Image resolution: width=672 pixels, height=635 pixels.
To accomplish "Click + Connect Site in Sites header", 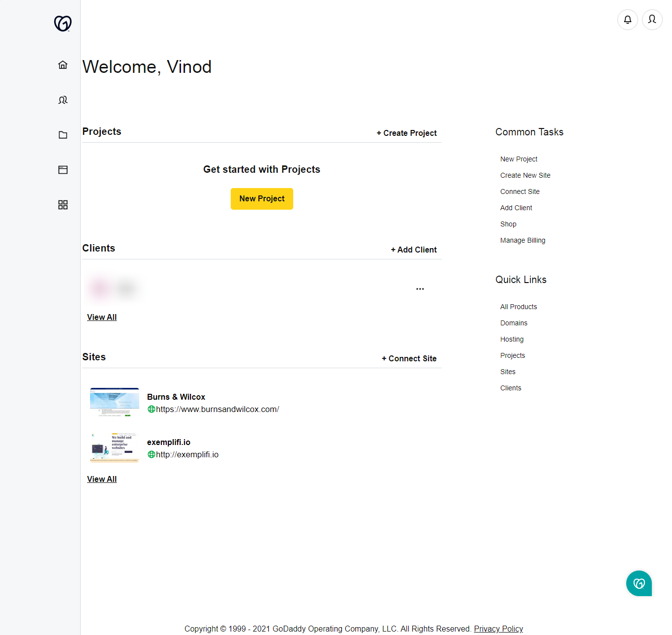I will click(409, 358).
